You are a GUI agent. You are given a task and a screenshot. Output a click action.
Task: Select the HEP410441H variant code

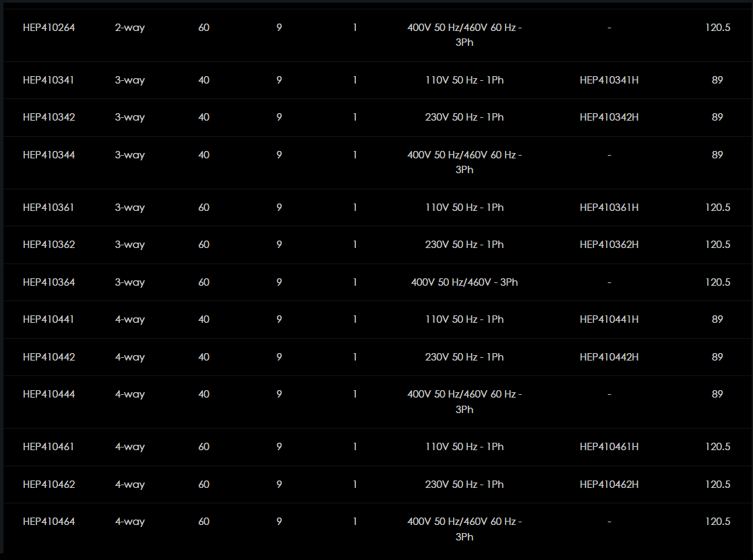[609, 319]
